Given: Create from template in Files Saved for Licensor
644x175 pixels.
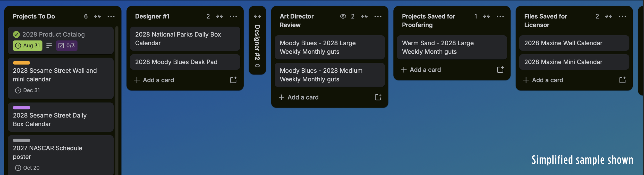Looking at the screenshot, I should (622, 80).
